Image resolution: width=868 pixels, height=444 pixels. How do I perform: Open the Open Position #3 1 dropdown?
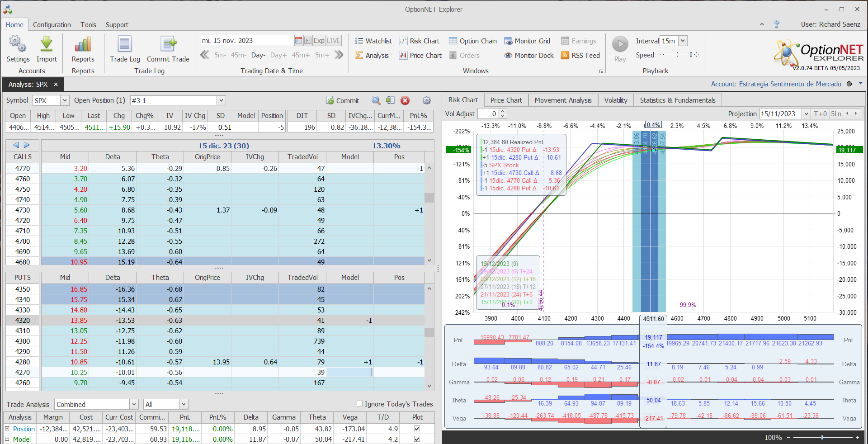221,100
